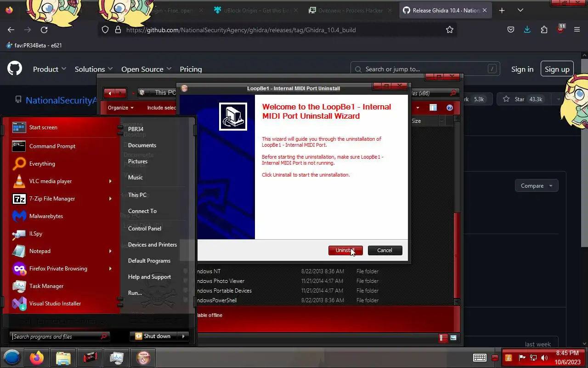Open Devices and Printers from Start menu
Viewport: 588px width, 368px height.
(x=153, y=245)
